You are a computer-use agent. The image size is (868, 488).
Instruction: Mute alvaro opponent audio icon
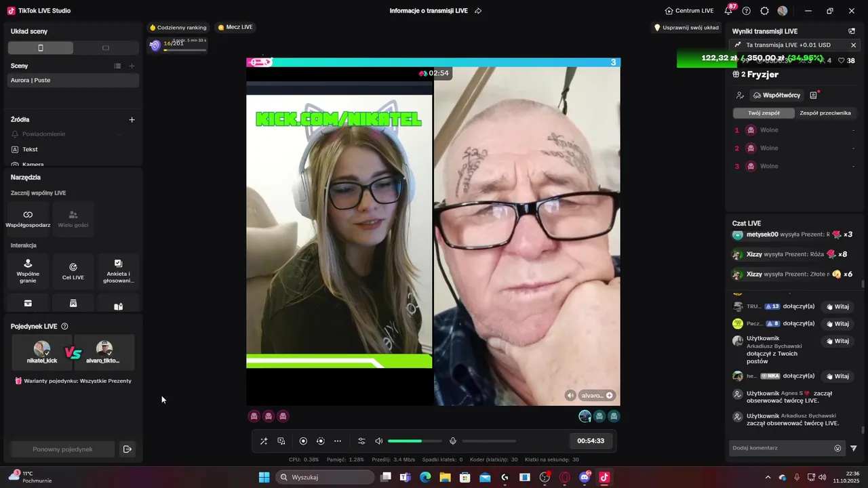tap(571, 395)
